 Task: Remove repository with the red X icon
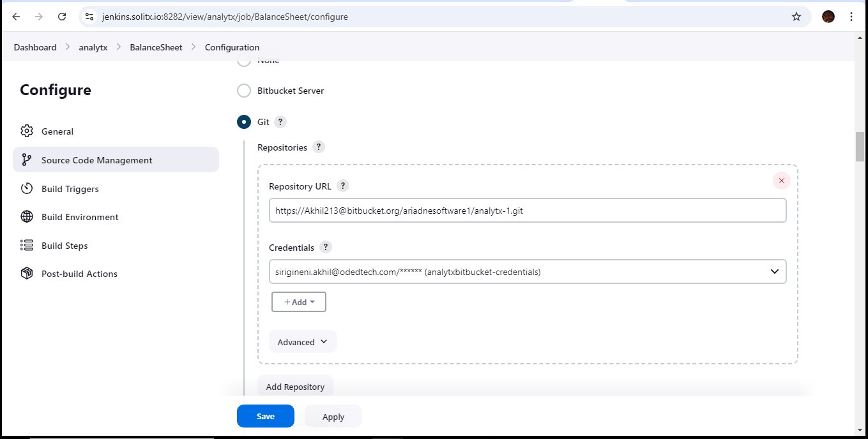781,181
